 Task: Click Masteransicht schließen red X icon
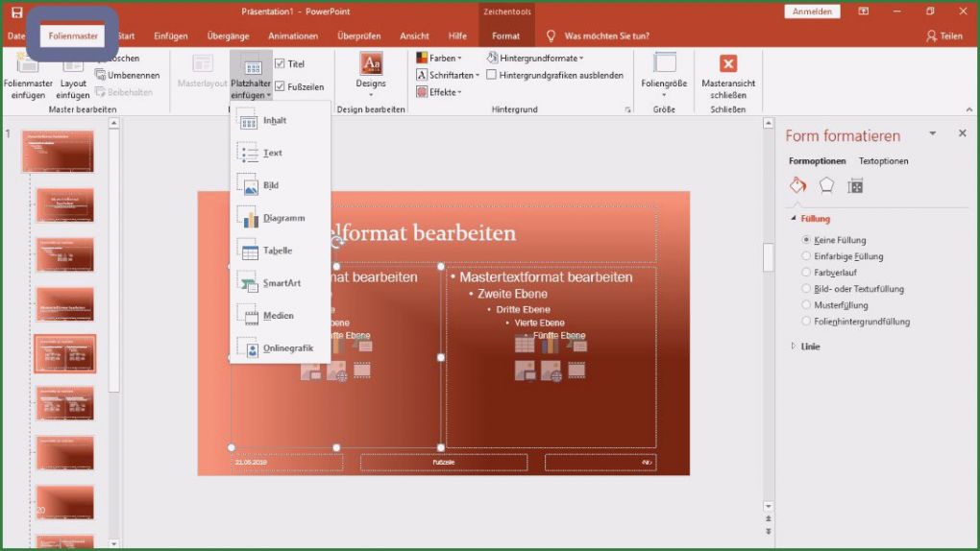point(728,63)
